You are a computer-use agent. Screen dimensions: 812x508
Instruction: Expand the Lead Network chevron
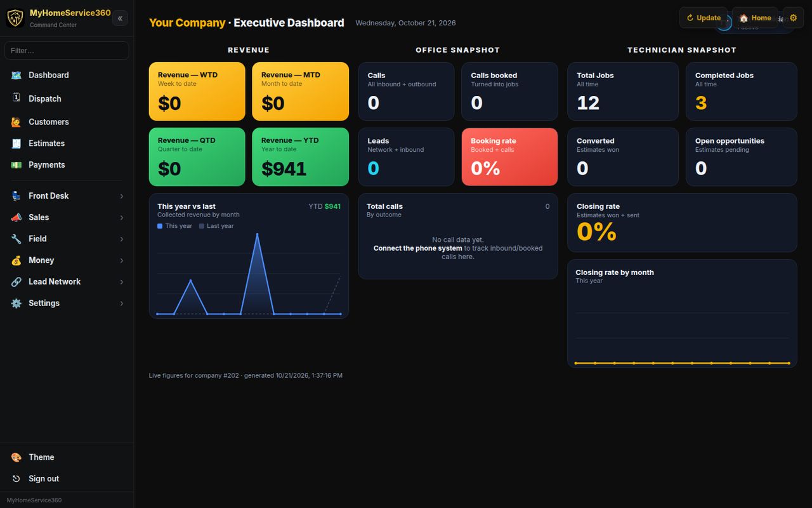coord(122,282)
